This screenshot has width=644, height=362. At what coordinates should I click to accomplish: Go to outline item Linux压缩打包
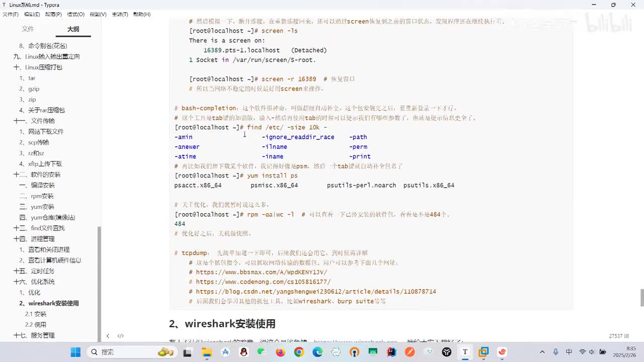click(x=38, y=67)
